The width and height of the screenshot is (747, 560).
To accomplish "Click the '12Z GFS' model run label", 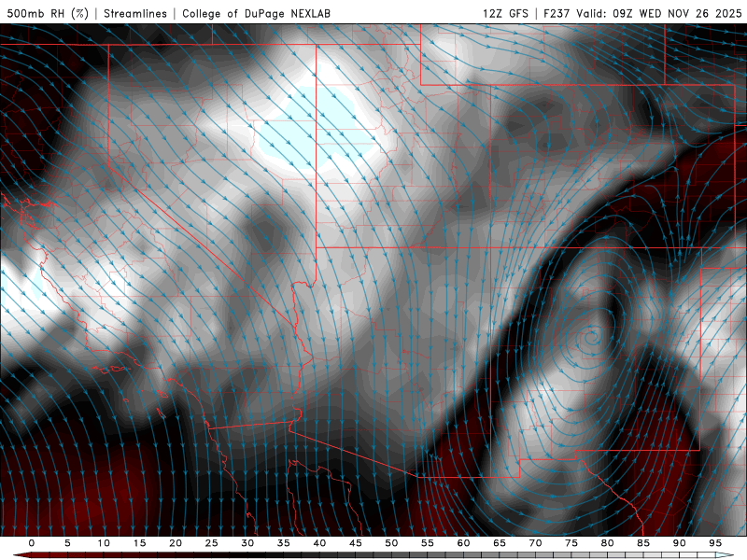I will click(x=505, y=13).
